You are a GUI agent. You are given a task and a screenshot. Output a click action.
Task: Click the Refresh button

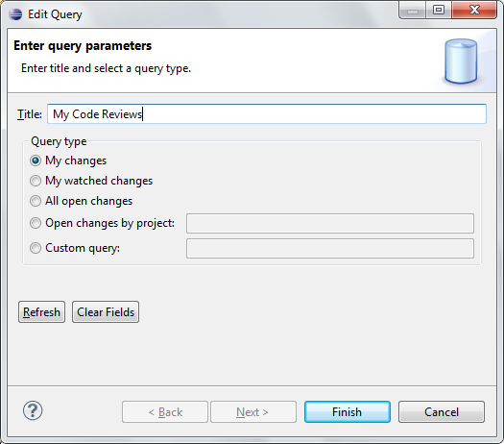click(42, 312)
